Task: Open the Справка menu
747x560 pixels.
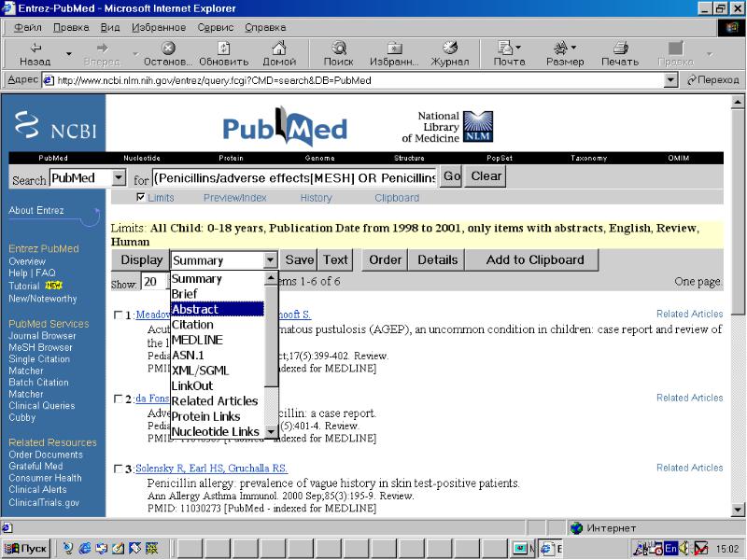Action: pos(265,28)
